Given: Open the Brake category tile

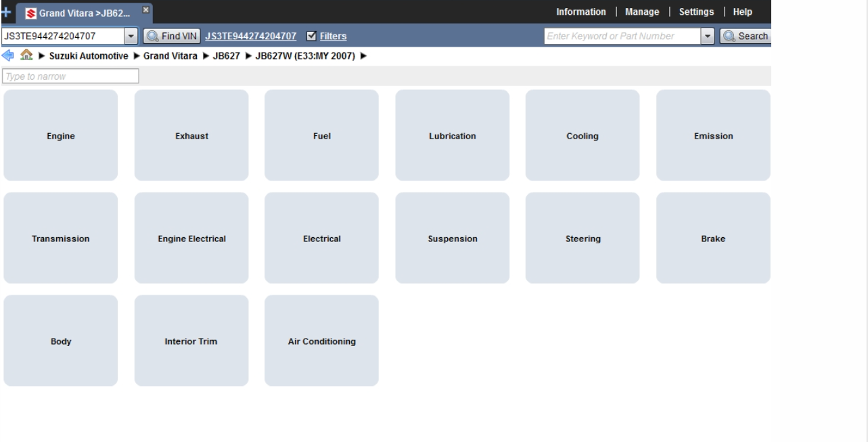Looking at the screenshot, I should [x=713, y=239].
